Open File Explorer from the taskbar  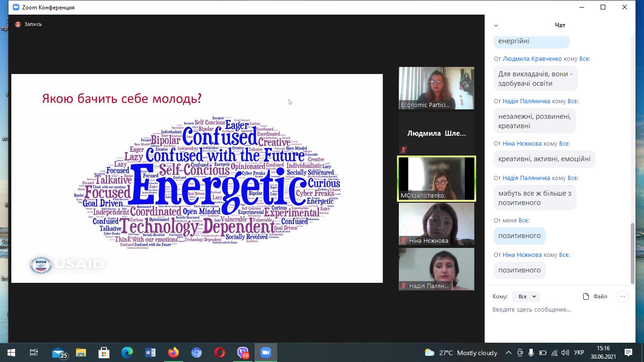click(x=81, y=353)
